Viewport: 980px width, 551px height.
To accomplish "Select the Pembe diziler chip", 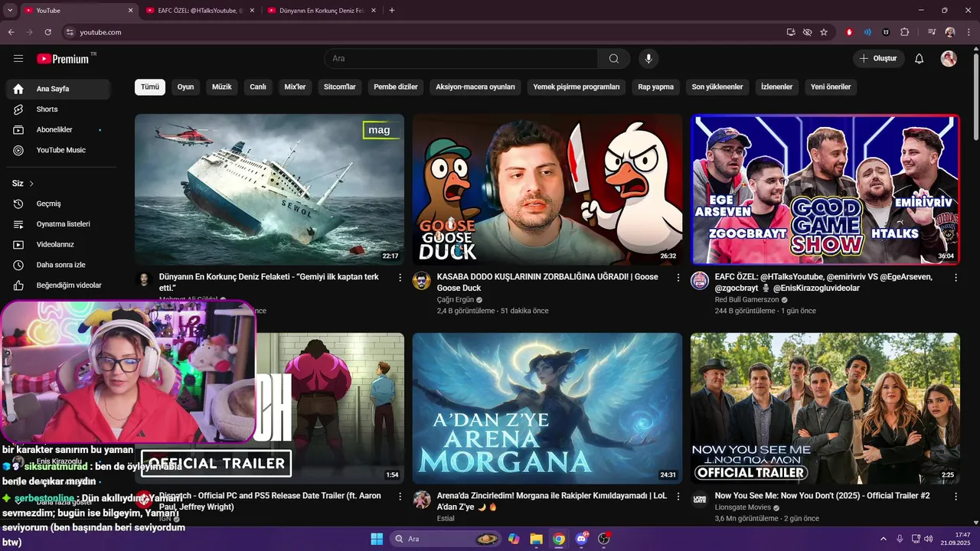I will point(396,87).
